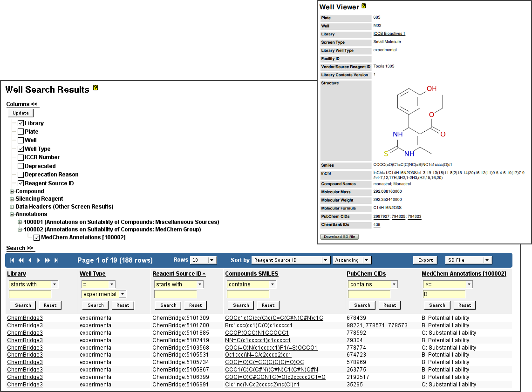
Task: Check the Deprecation Reason checkbox
Action: click(20, 175)
